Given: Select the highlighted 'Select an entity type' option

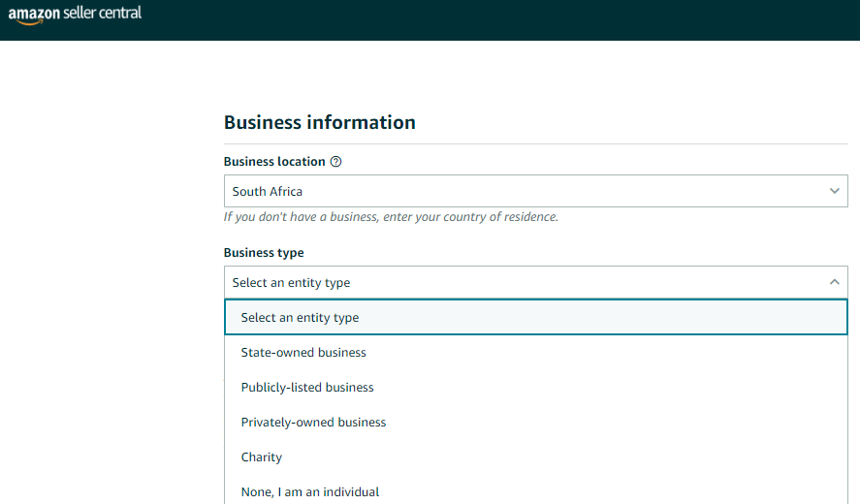Looking at the screenshot, I should tap(536, 318).
